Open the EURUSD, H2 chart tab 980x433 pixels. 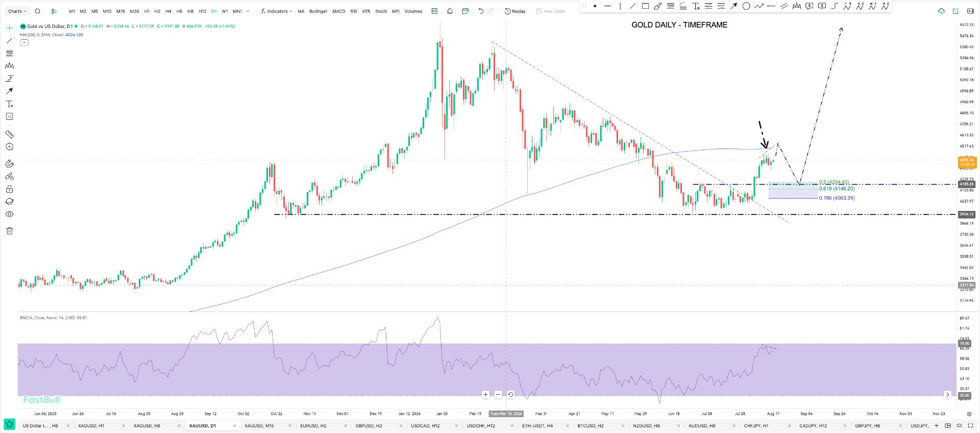click(x=313, y=425)
